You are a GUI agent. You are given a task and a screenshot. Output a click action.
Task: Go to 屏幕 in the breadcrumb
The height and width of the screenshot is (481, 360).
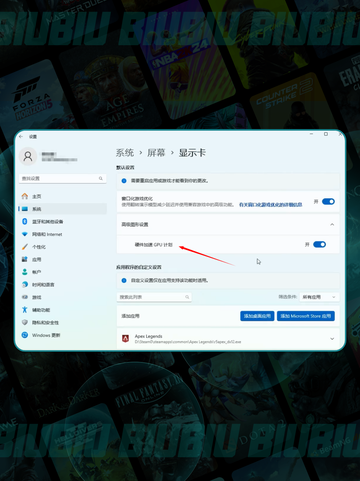coord(156,153)
